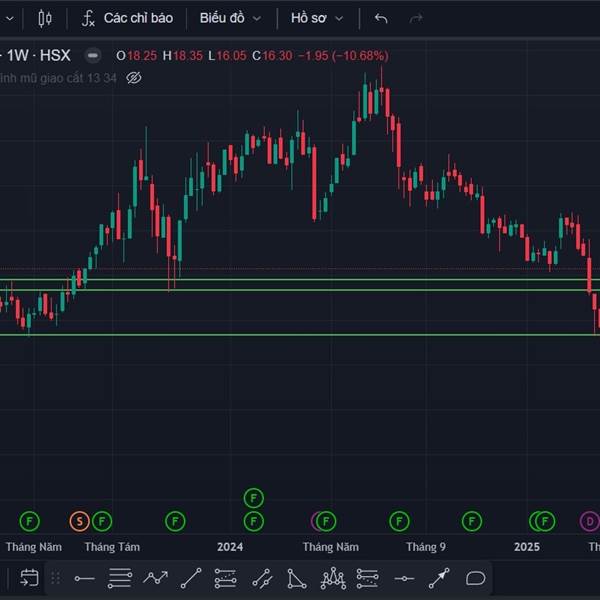Viewport: 600px width, 600px height.
Task: Select the rounded shape drawing tool
Action: [x=476, y=578]
